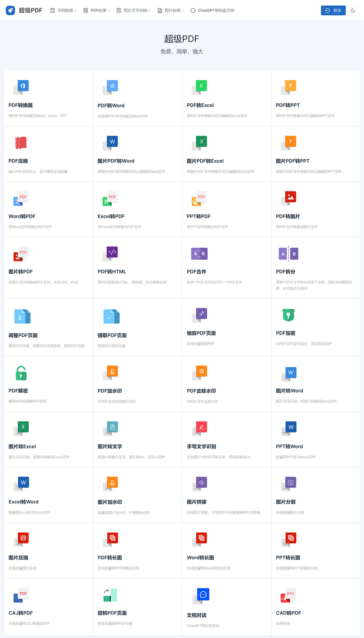Expand the 文档转换 dropdown menu
The width and height of the screenshot is (364, 638).
[63, 11]
